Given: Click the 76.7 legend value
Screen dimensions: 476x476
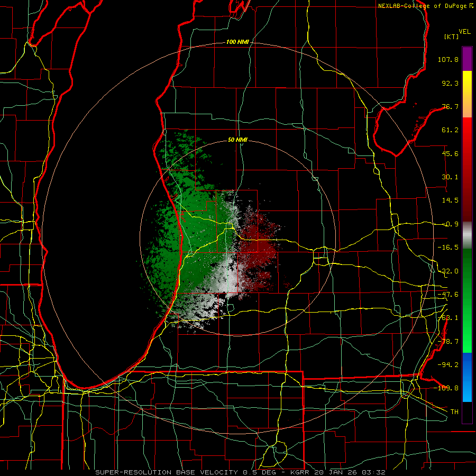Looking at the screenshot, I should click(450, 106).
